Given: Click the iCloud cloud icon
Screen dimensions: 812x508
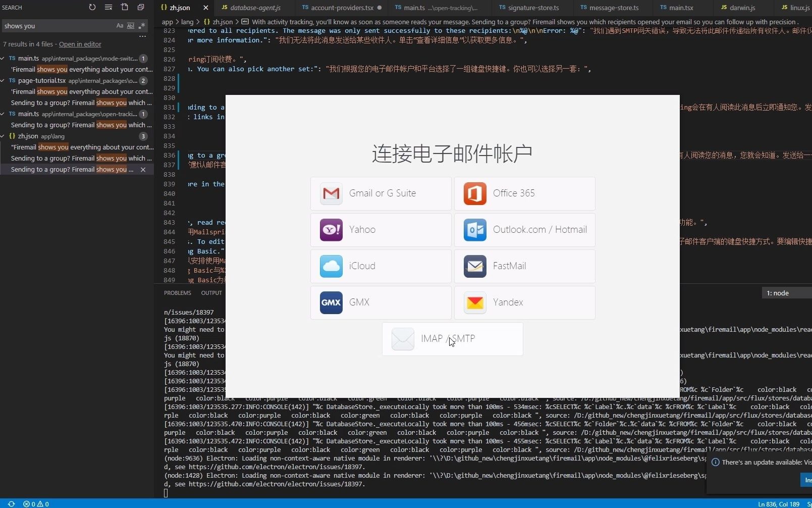Looking at the screenshot, I should click(x=331, y=266).
